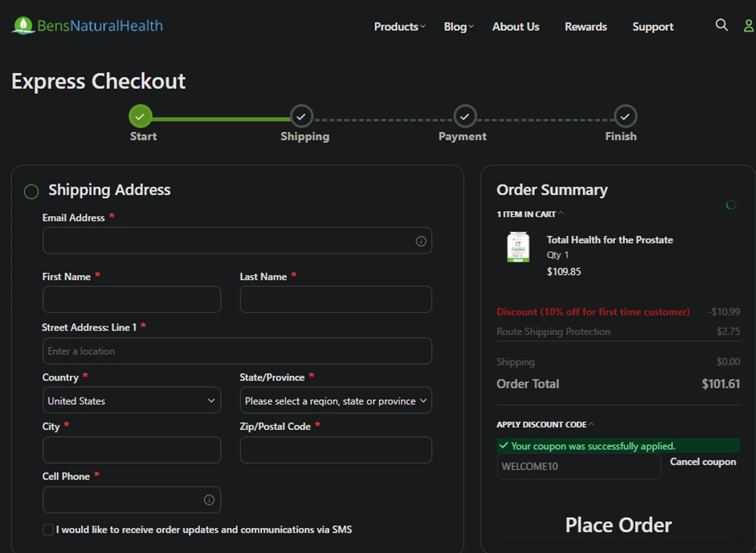Image resolution: width=756 pixels, height=553 pixels.
Task: Enable SMS order updates checkbox
Action: click(48, 530)
